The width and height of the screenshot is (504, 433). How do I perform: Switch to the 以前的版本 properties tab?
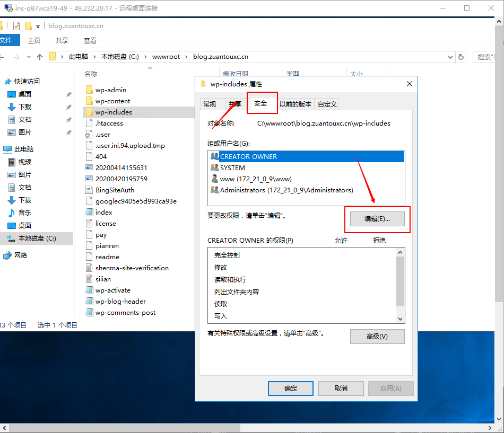pos(296,104)
